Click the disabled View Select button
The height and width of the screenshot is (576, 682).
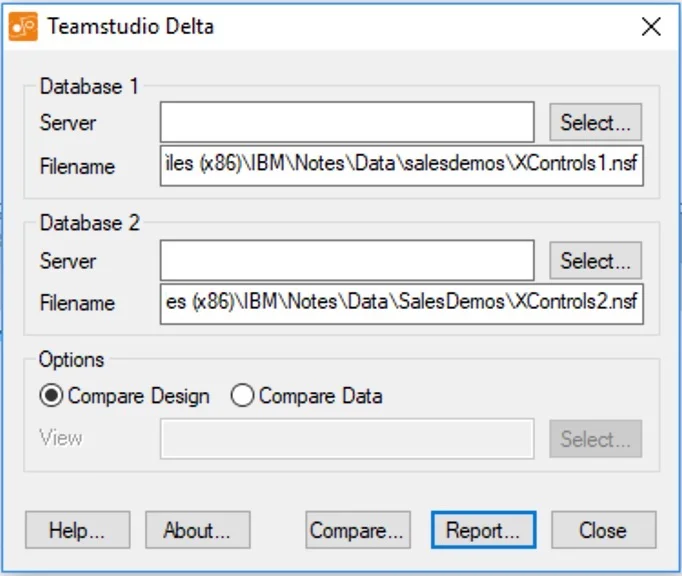coord(595,439)
